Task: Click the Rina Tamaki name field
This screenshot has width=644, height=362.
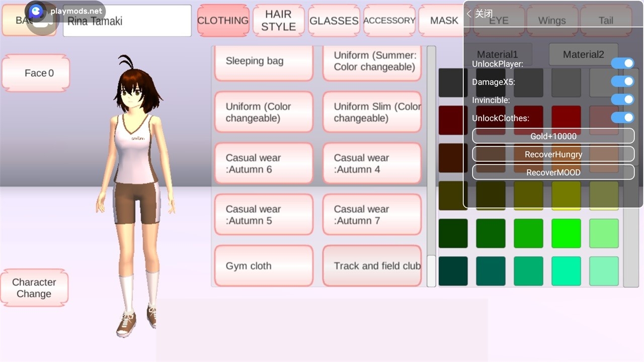Action: coord(127,21)
